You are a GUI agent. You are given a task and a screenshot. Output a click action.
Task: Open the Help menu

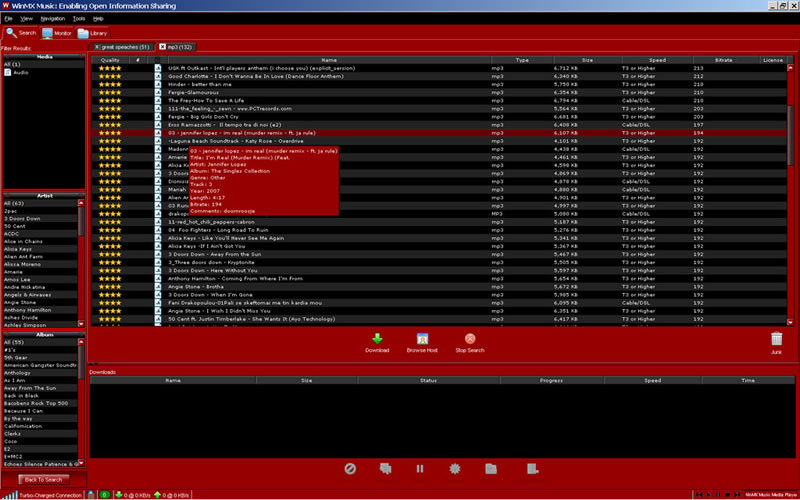[x=98, y=19]
